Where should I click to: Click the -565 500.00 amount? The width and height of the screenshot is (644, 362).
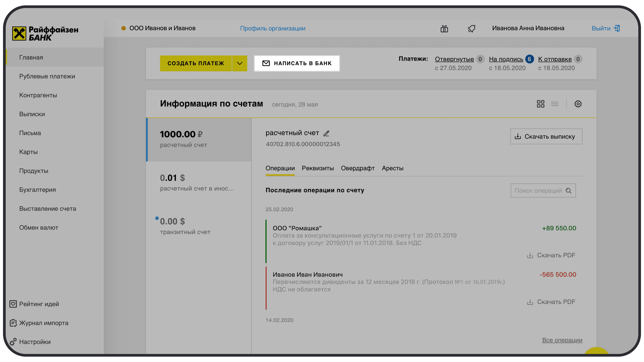557,275
